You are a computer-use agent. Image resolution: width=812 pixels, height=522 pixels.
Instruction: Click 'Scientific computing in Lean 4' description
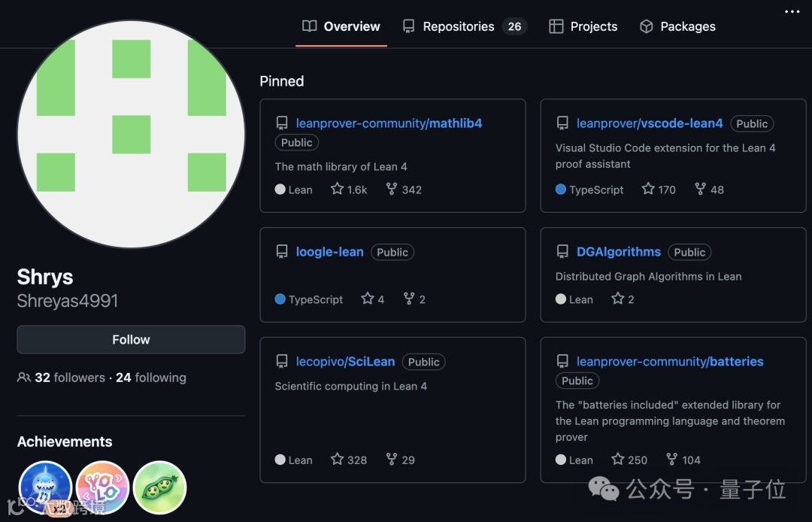[x=350, y=387]
